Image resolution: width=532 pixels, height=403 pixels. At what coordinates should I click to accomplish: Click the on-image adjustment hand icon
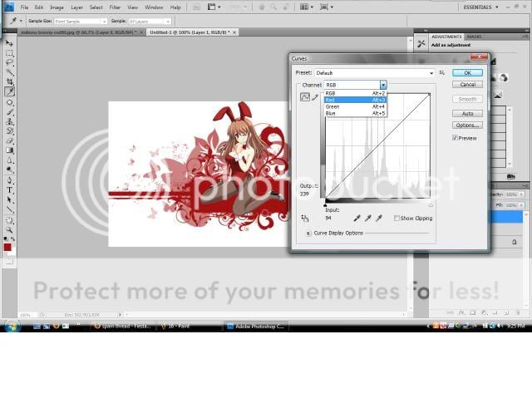(x=305, y=219)
